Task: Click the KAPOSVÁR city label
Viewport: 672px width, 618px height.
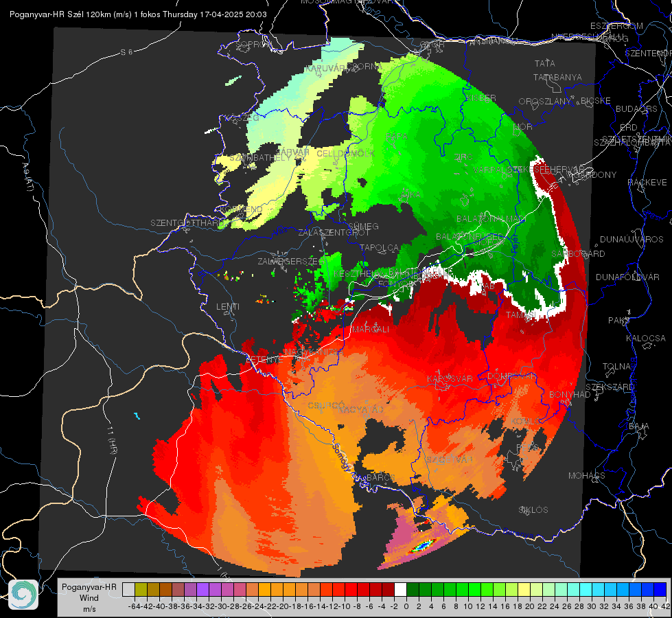Action: [x=450, y=379]
